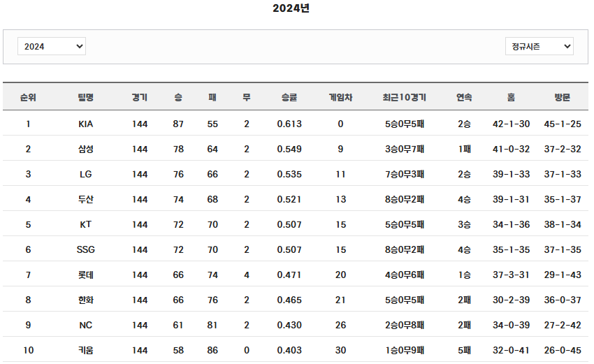Click 삼성's win rate 0.549
Screen dimensions: 594x364
pos(289,149)
